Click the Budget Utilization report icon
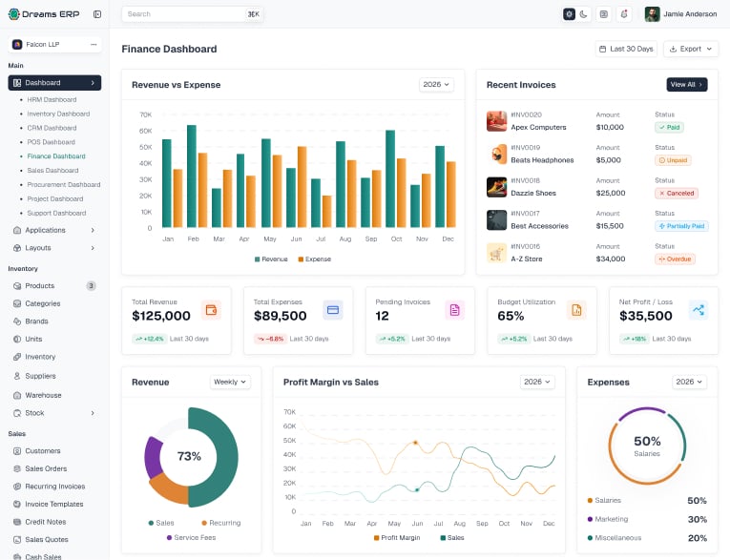730x560 pixels. pos(576,310)
